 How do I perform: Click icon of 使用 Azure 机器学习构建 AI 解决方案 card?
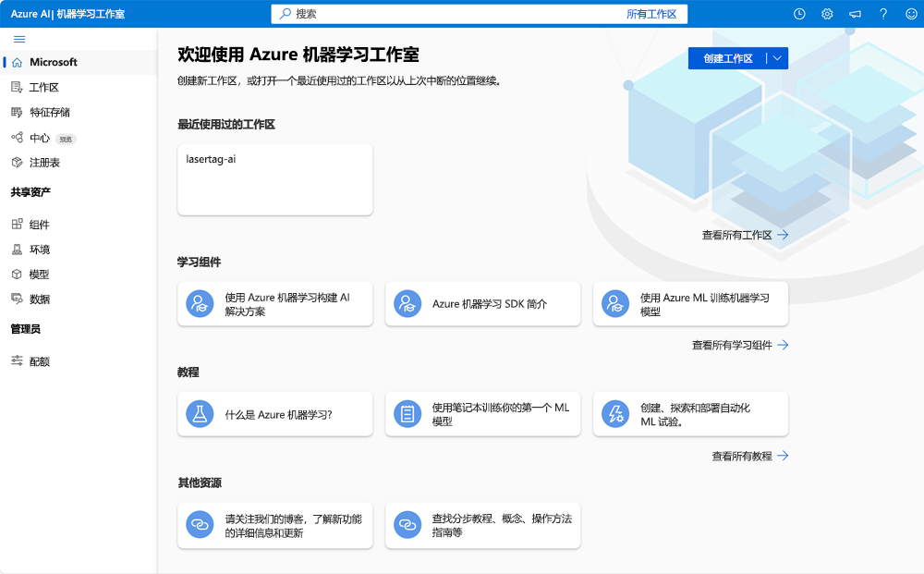tap(200, 304)
